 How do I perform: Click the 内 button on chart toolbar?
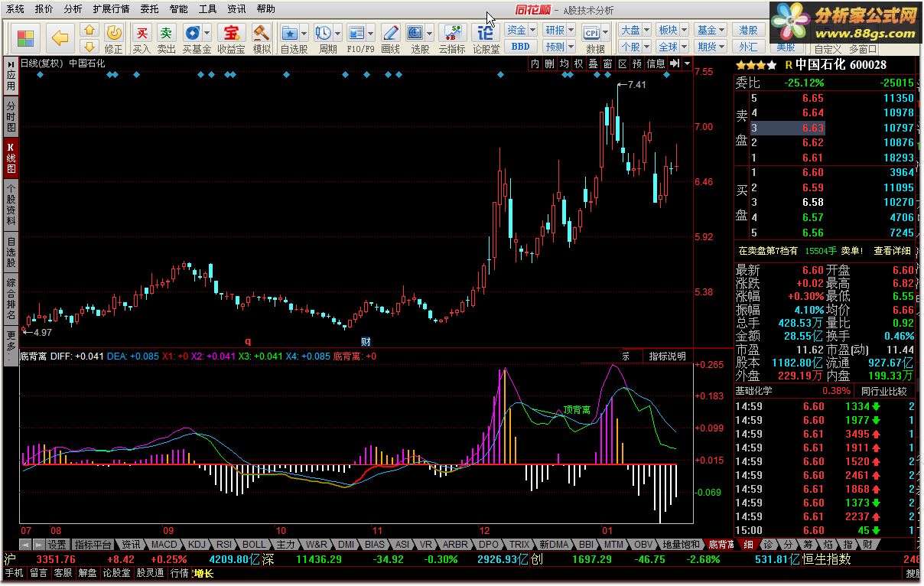(535, 63)
